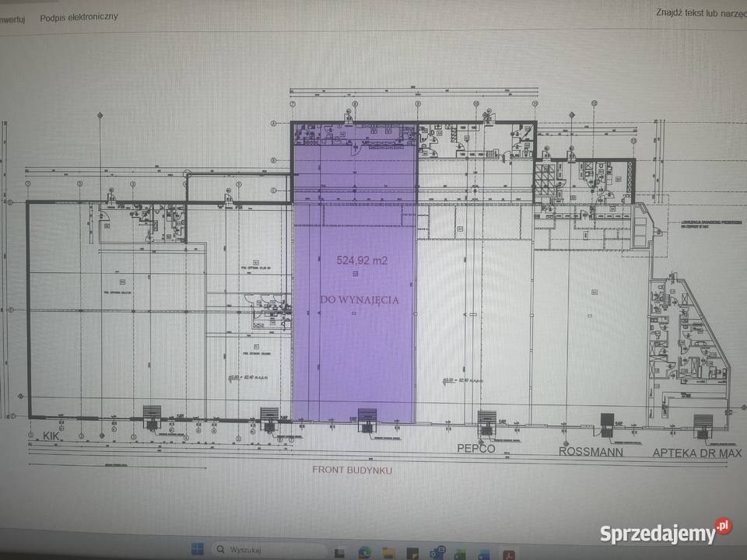This screenshot has height=560, width=747.
Task: Open Task View on the taskbar
Action: coord(339,552)
